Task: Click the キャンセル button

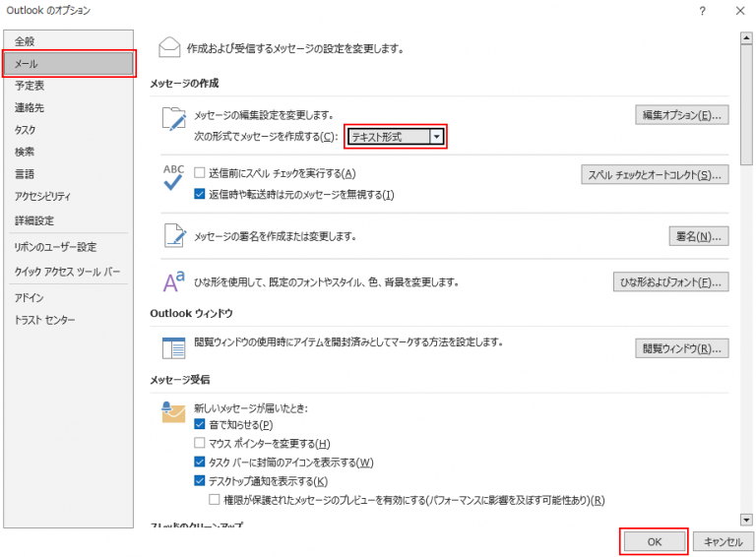Action: 723,542
